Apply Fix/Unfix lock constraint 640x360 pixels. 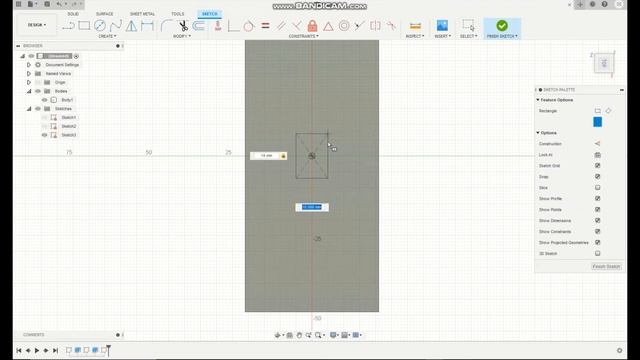click(312, 26)
